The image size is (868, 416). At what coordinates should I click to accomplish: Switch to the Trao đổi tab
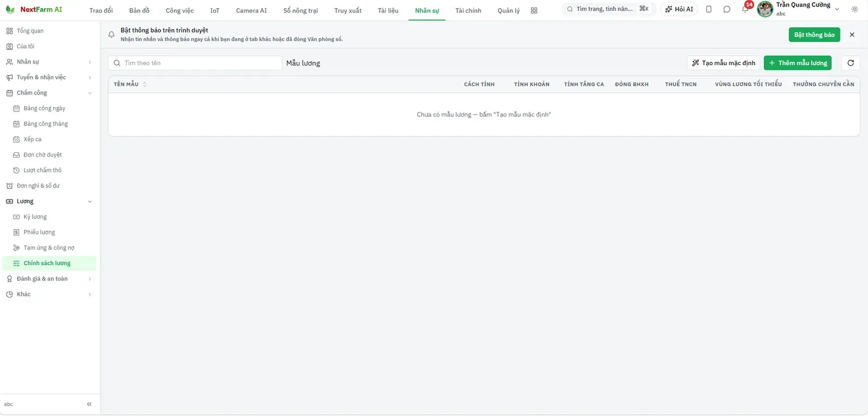coord(101,10)
